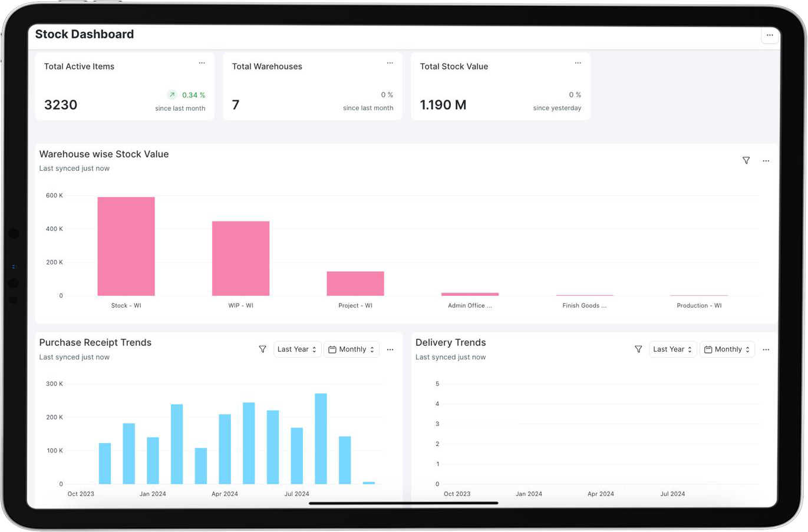Open the Stock Dashboard ellipsis menu
808x532 pixels.
[x=769, y=35]
